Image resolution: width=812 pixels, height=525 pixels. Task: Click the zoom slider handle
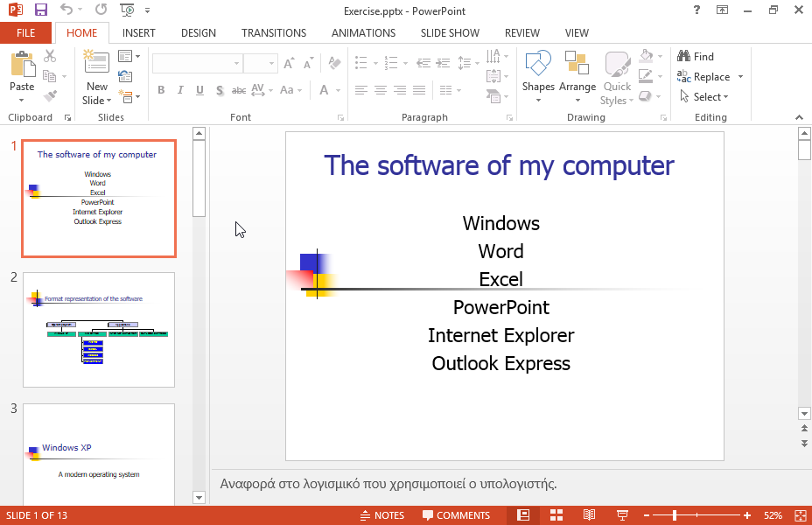pos(675,515)
